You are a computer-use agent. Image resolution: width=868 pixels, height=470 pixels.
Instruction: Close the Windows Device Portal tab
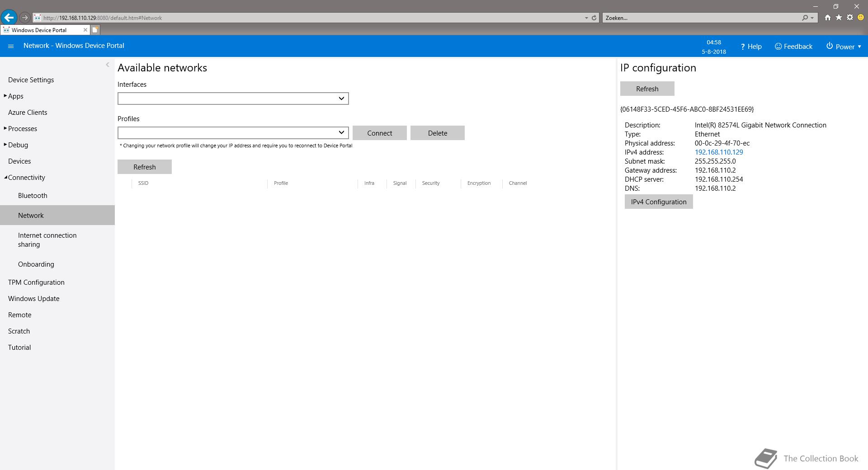85,30
